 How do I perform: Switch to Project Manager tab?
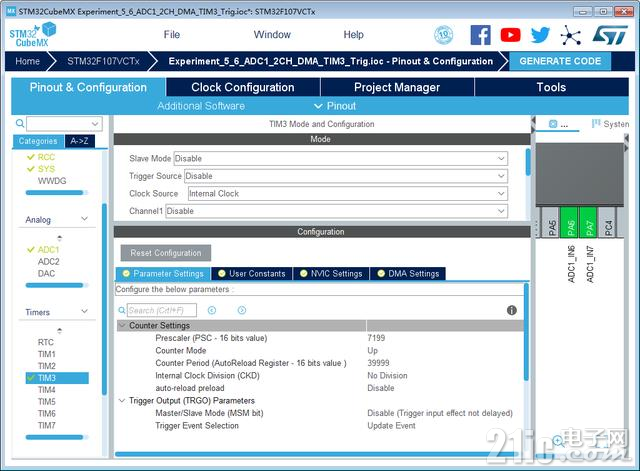(397, 87)
